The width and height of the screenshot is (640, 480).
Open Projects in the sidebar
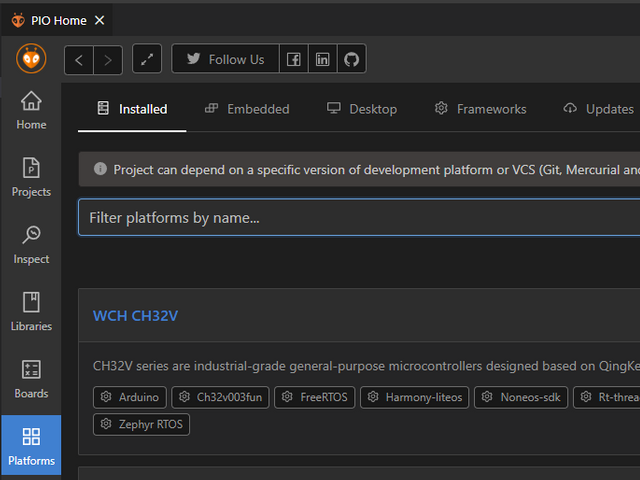[x=31, y=178]
